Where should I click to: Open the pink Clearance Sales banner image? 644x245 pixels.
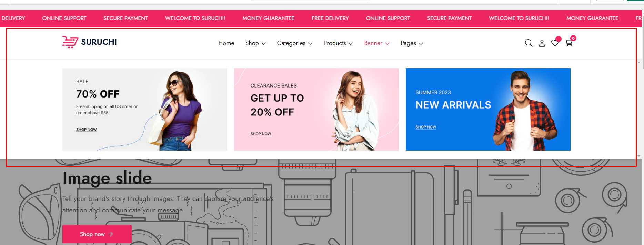[316, 109]
